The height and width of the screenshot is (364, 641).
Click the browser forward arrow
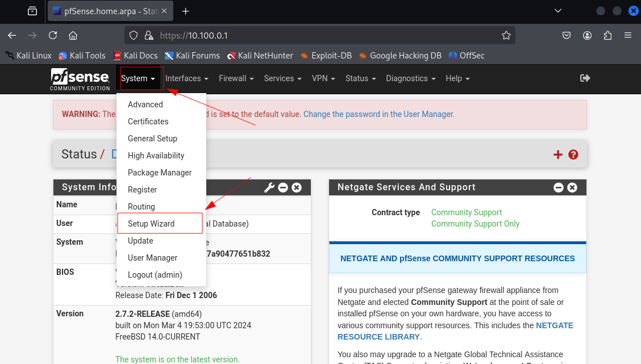point(32,36)
